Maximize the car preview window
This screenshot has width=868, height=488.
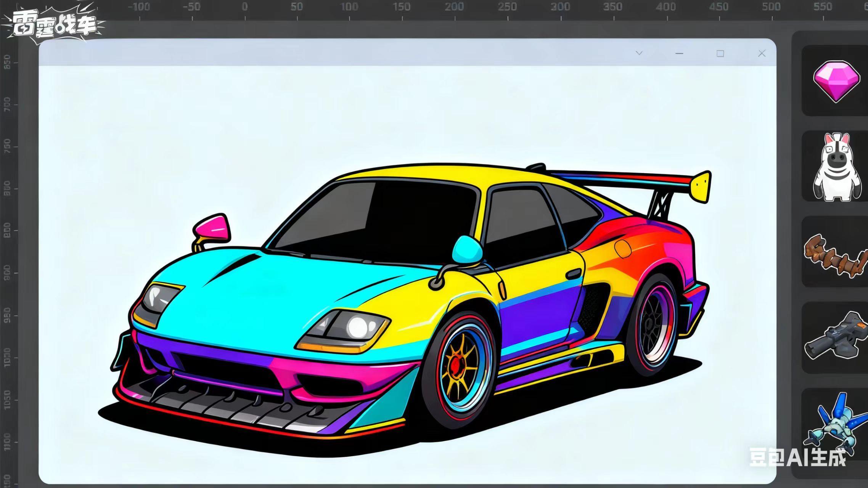pyautogui.click(x=720, y=53)
